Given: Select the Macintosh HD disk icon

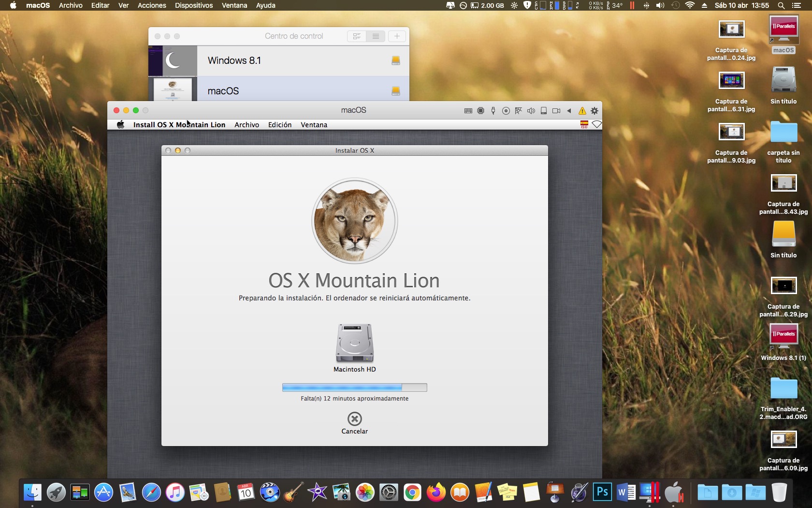Looking at the screenshot, I should [355, 343].
